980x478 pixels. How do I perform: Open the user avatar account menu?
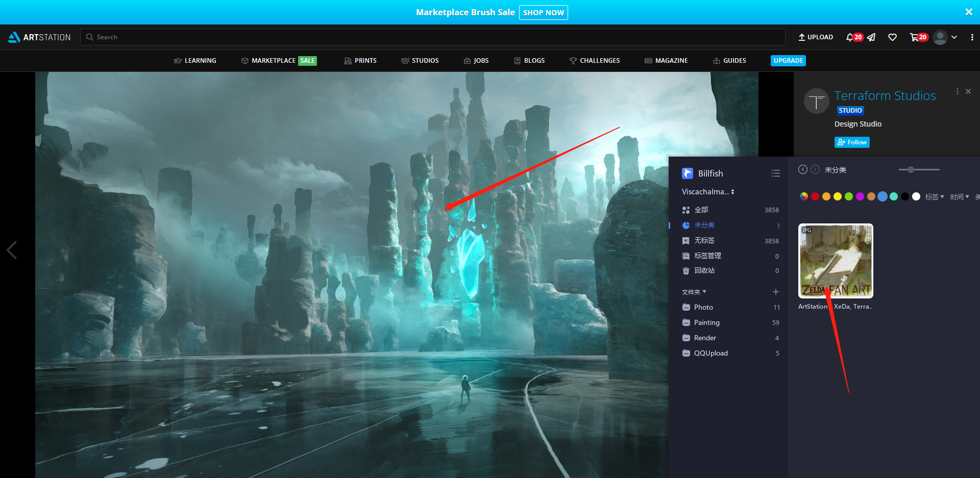point(940,37)
